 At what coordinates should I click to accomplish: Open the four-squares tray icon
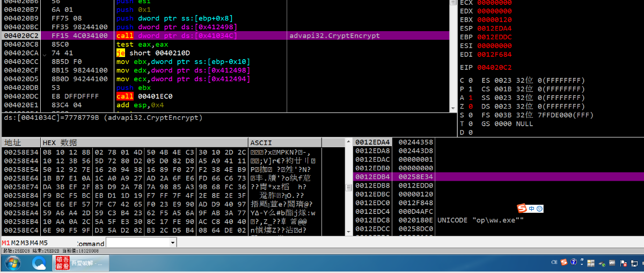point(590,263)
